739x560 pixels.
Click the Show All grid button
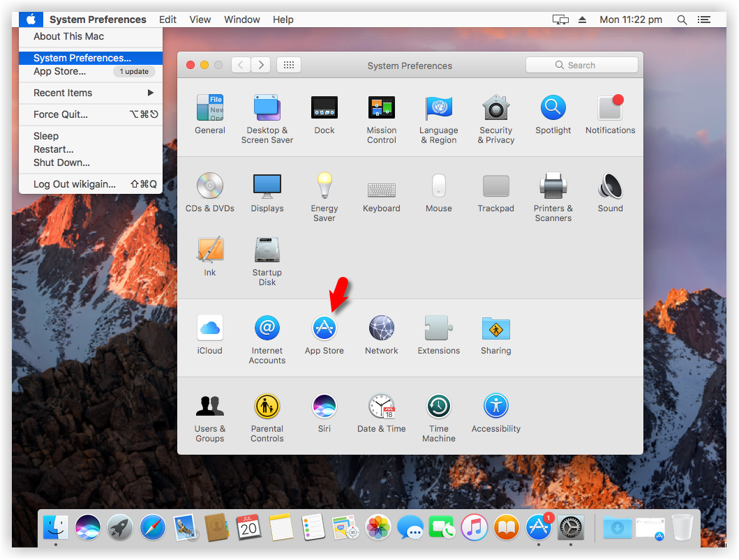click(289, 65)
